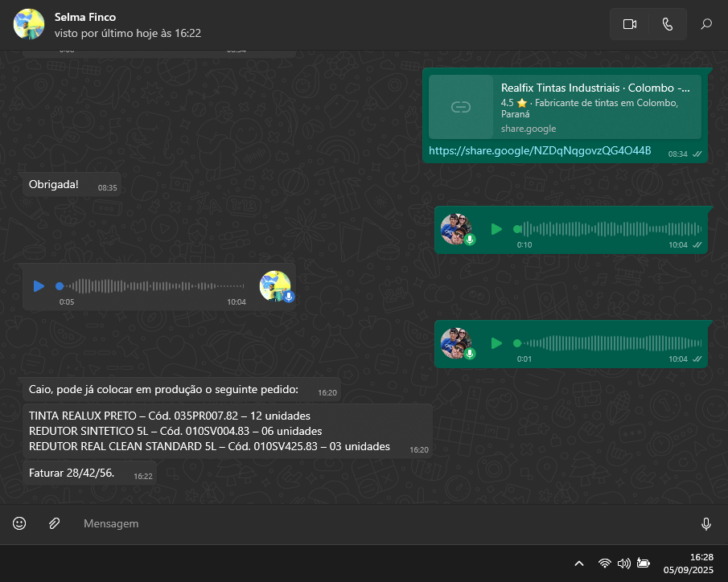Click the paperclip attach file icon
Image resolution: width=728 pixels, height=582 pixels.
[x=54, y=523]
